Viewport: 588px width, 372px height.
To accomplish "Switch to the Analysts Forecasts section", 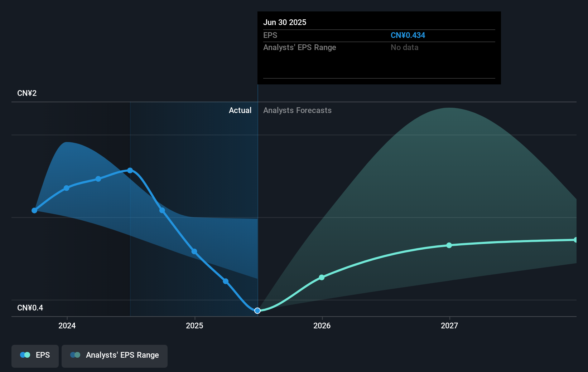I will (x=297, y=110).
